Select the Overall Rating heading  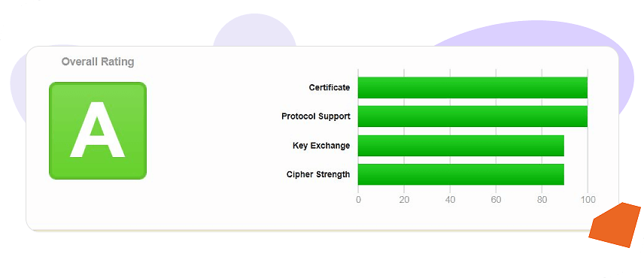tap(98, 62)
